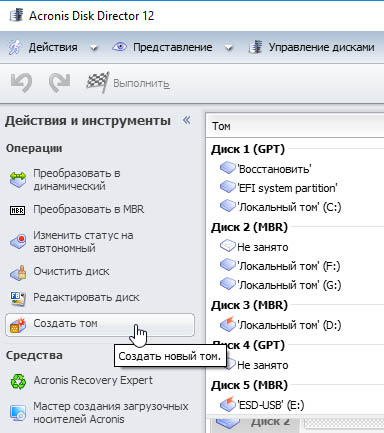Select the 'Восстановить' volume
Image resolution: width=384 pixels, height=433 pixels.
click(274, 169)
